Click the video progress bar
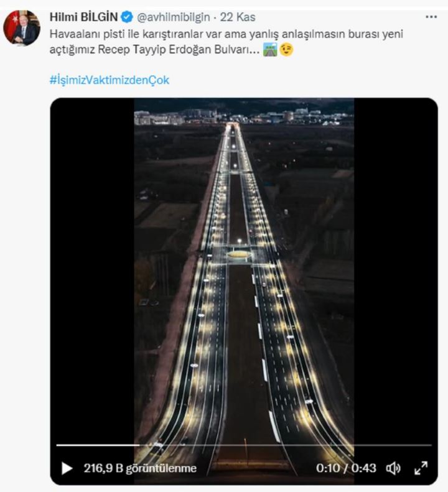Image resolution: width=448 pixels, height=492 pixels. coord(244,445)
